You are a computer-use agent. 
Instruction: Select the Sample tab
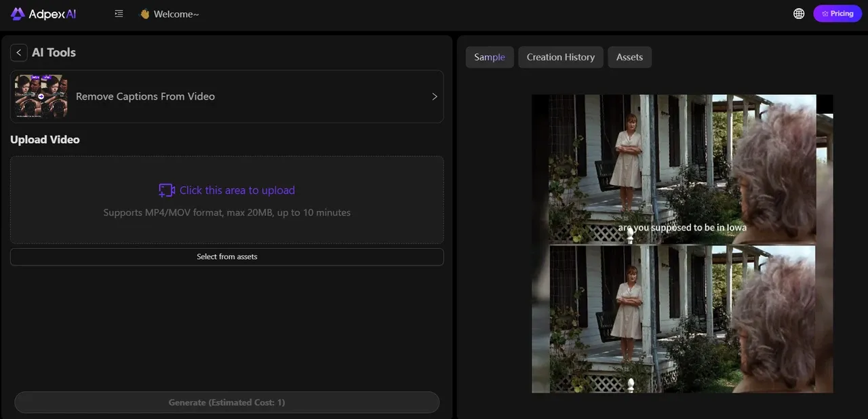pos(489,57)
